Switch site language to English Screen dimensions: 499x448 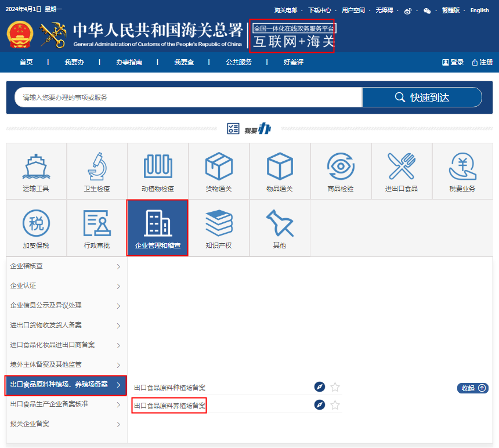click(480, 10)
